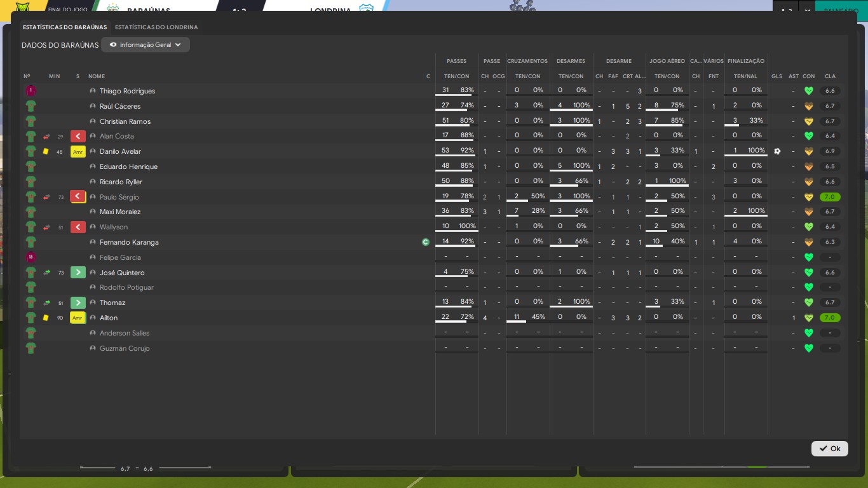The height and width of the screenshot is (488, 868).
Task: Click the goal ball icon for Danilo Avelar
Action: (776, 151)
